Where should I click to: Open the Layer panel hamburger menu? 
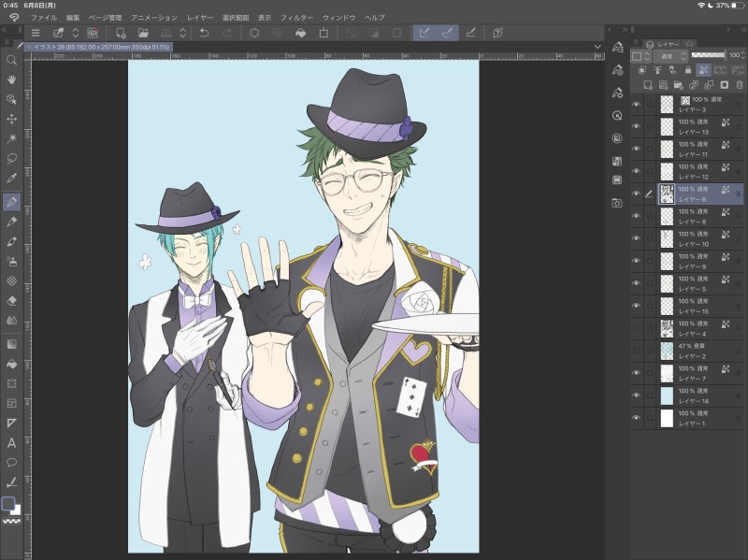point(636,43)
